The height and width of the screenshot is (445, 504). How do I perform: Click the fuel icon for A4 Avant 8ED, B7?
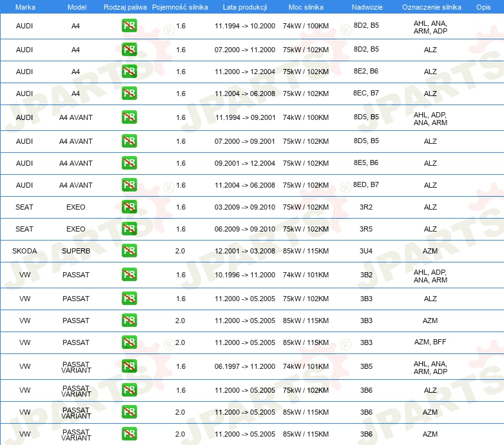coord(129,185)
